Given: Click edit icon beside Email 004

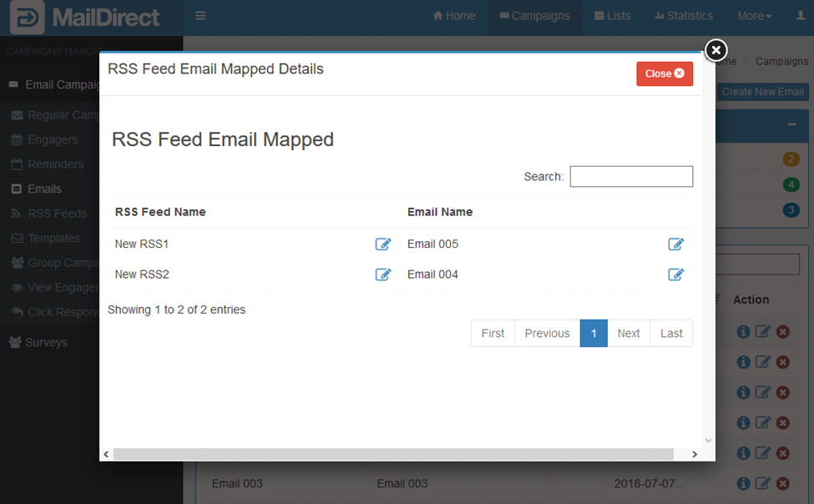Looking at the screenshot, I should coord(675,275).
